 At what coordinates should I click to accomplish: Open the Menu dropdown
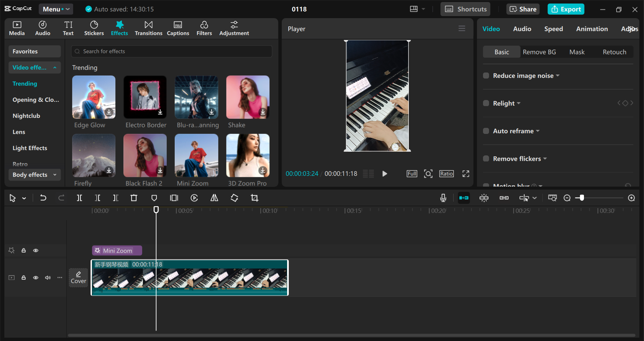tap(56, 9)
